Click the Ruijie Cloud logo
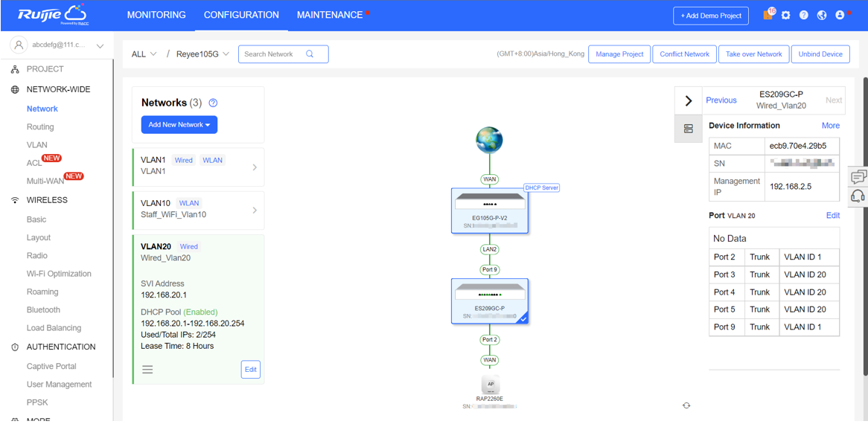This screenshot has width=868, height=424. click(52, 15)
